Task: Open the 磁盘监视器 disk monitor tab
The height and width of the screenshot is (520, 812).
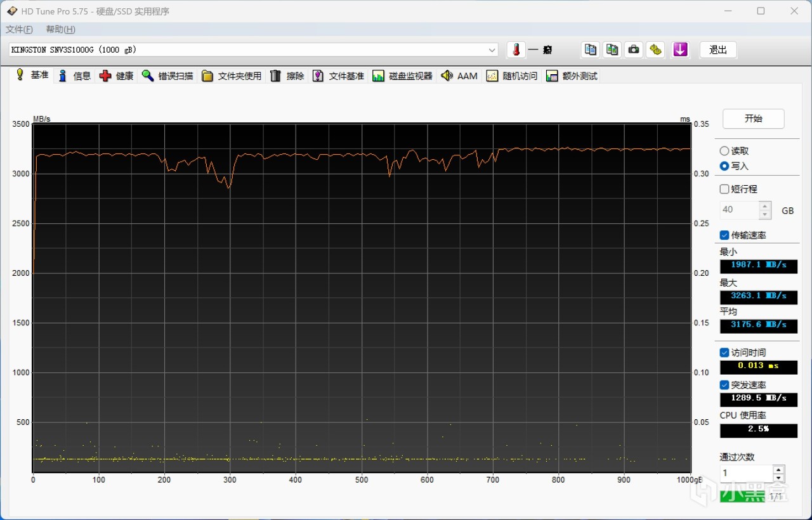Action: click(x=403, y=76)
